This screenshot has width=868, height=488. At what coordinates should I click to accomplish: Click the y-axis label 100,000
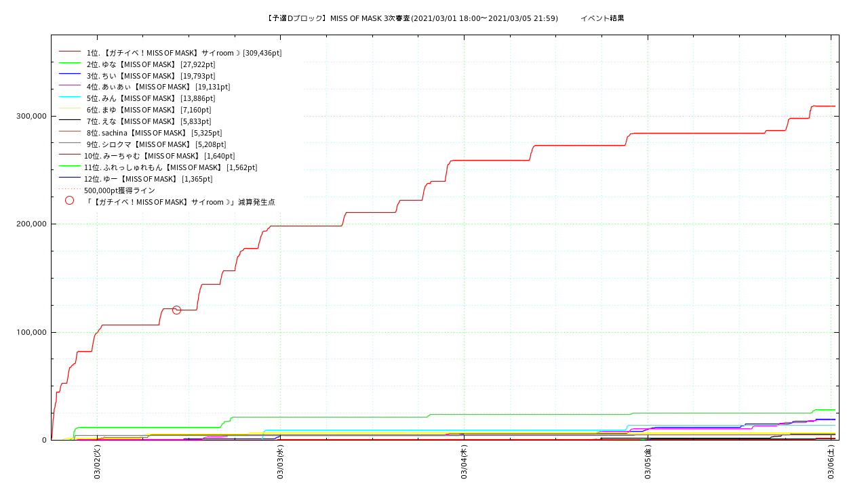(31, 332)
